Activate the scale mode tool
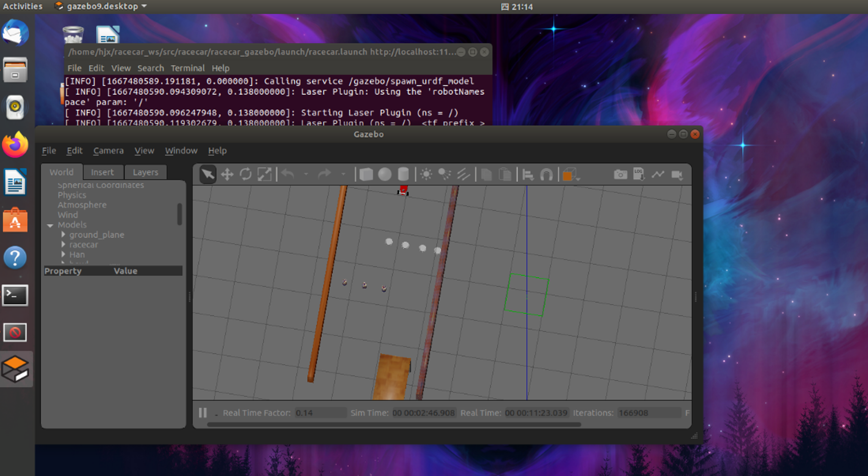Screen dimensions: 868x476 pyautogui.click(x=264, y=174)
